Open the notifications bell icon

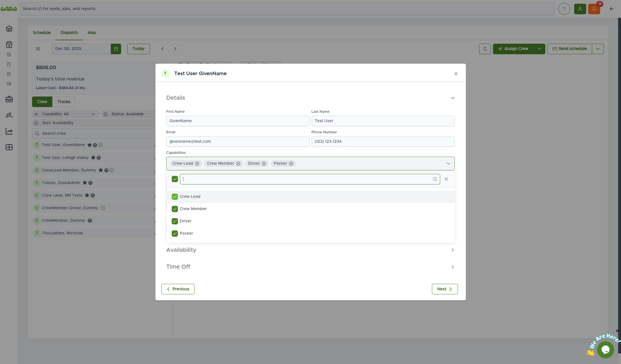[594, 9]
